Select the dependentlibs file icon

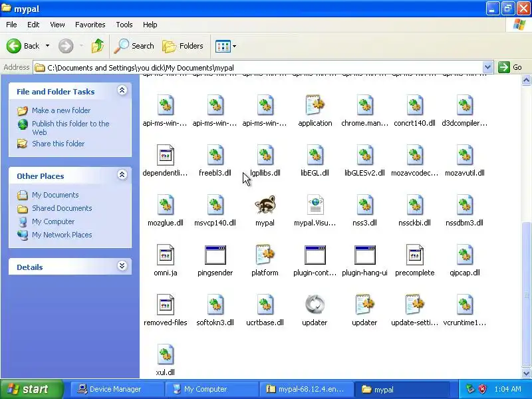click(165, 155)
